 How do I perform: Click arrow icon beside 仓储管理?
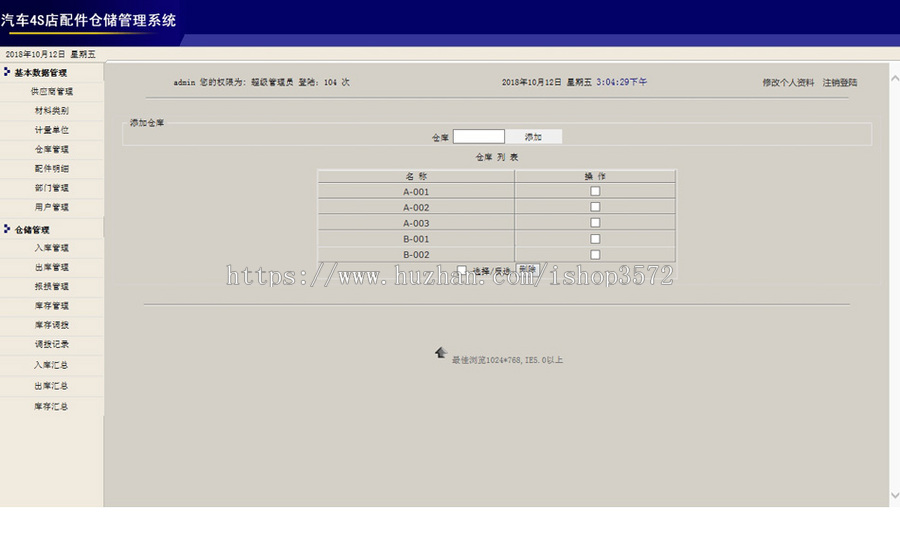[x=7, y=229]
